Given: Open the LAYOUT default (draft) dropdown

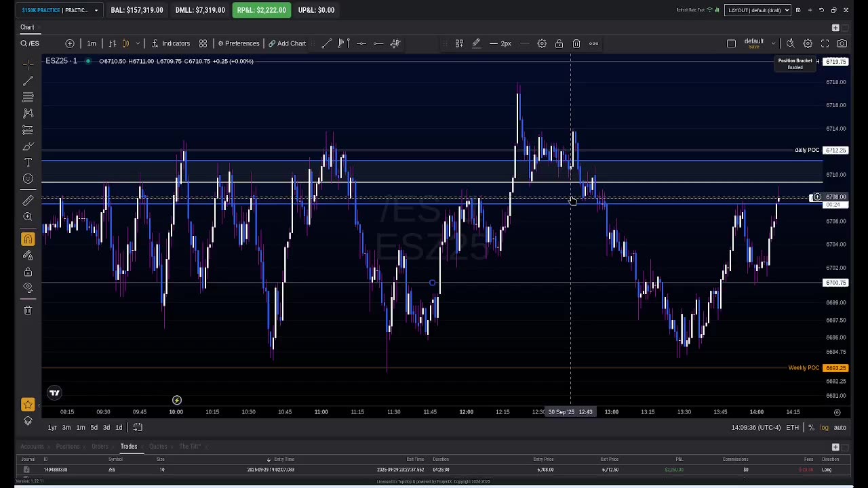Looking at the screenshot, I should [757, 10].
